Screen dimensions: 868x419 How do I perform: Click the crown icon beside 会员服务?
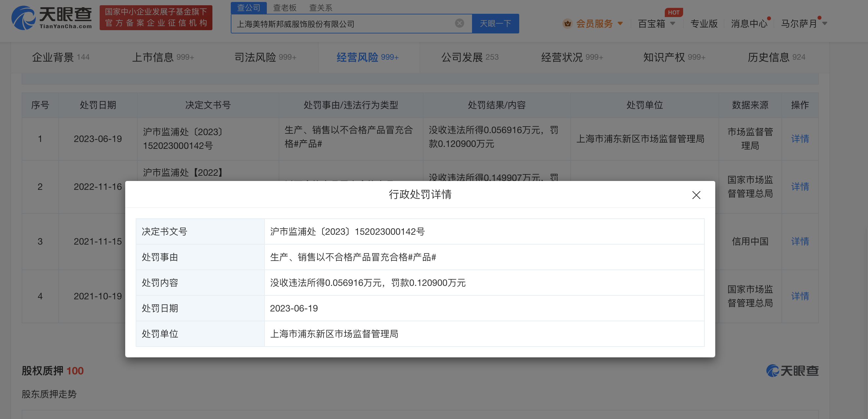pyautogui.click(x=568, y=24)
